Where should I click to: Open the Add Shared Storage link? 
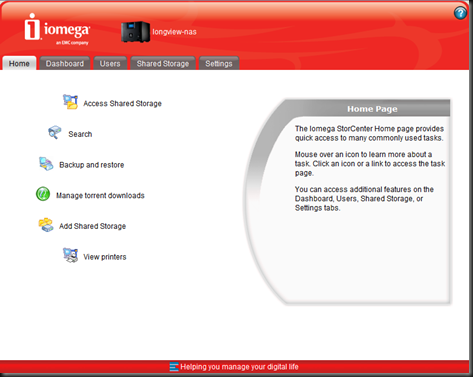click(x=92, y=226)
